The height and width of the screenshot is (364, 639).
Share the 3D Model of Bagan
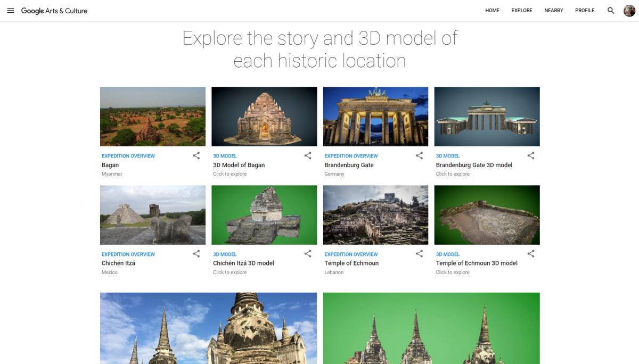tap(308, 156)
